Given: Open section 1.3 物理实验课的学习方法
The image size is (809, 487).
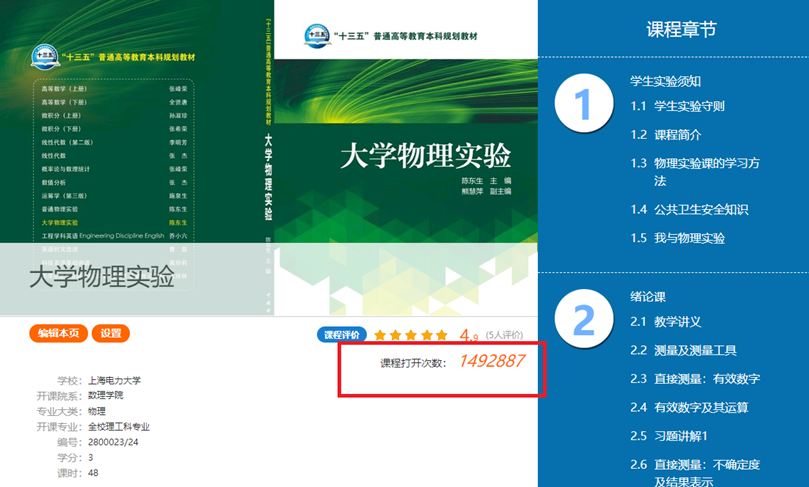Looking at the screenshot, I should [x=695, y=172].
